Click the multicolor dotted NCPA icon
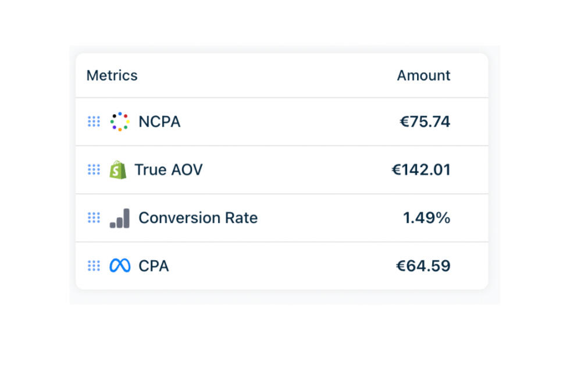This screenshot has height=369, width=588. click(x=120, y=122)
